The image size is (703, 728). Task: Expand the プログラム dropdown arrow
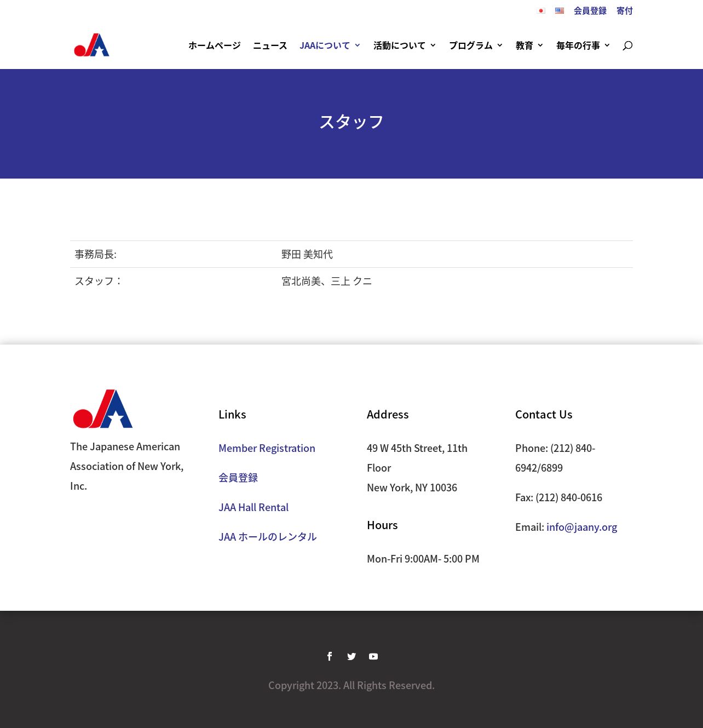[x=500, y=45]
